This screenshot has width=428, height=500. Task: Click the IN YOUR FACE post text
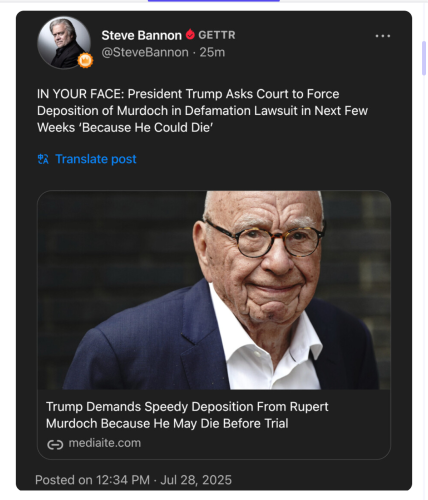(x=202, y=111)
